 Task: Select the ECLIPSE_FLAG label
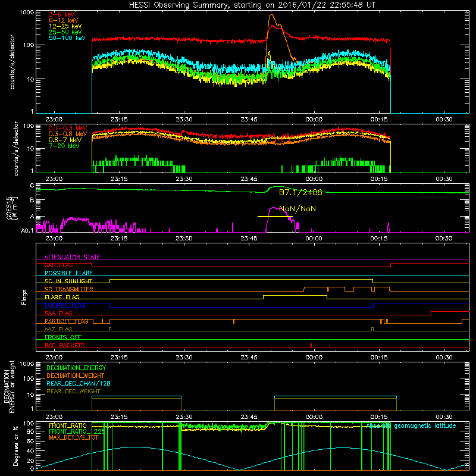[65, 305]
